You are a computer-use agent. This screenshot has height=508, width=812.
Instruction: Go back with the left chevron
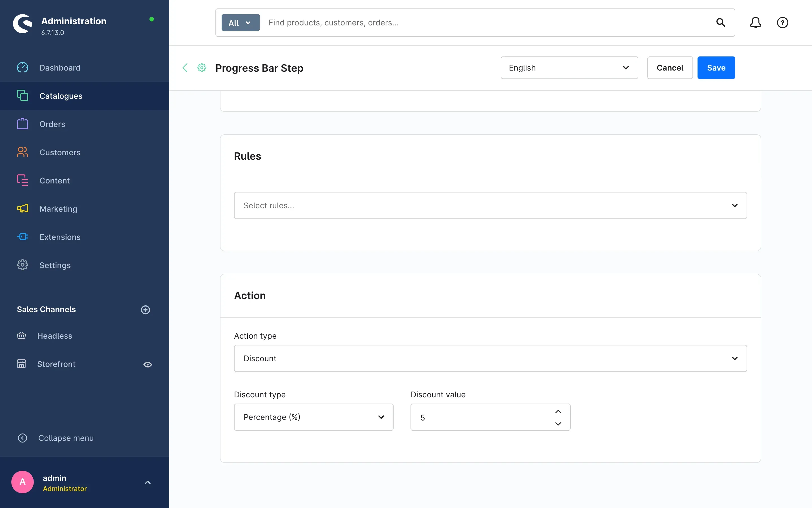coord(185,68)
